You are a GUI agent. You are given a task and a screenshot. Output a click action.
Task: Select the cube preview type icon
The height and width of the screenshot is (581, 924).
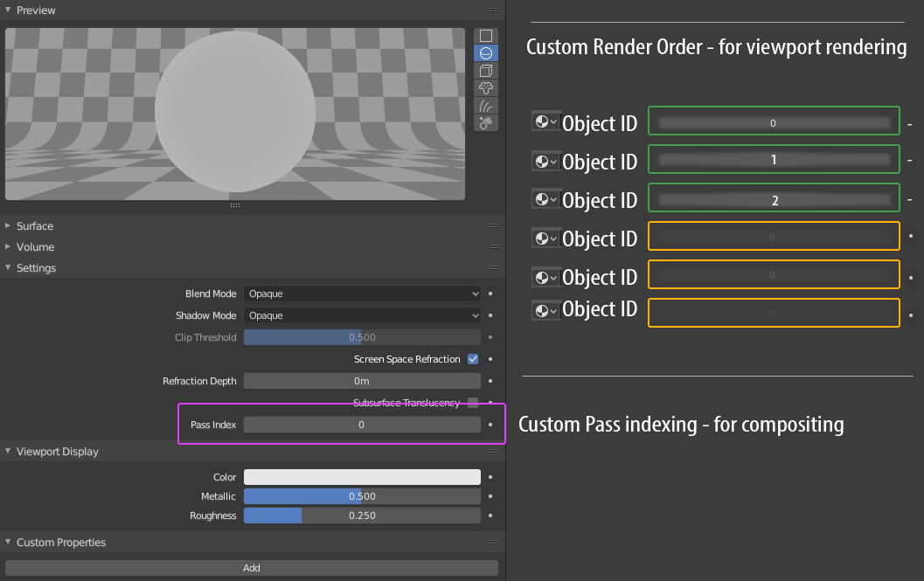485,71
